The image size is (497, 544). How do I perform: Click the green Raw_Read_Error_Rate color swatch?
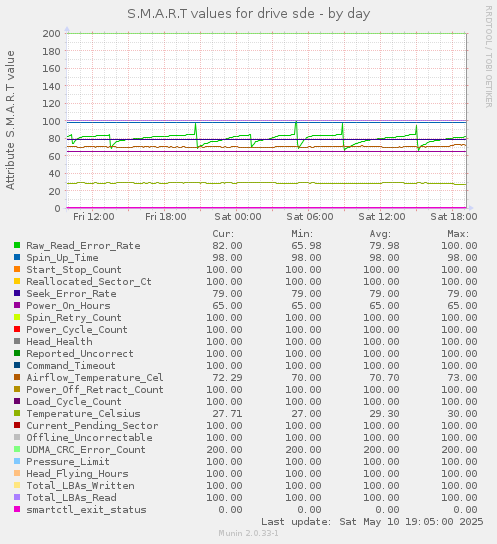click(17, 245)
